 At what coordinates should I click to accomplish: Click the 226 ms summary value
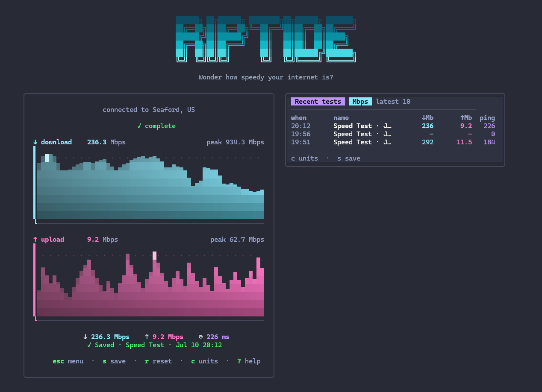[218, 337]
